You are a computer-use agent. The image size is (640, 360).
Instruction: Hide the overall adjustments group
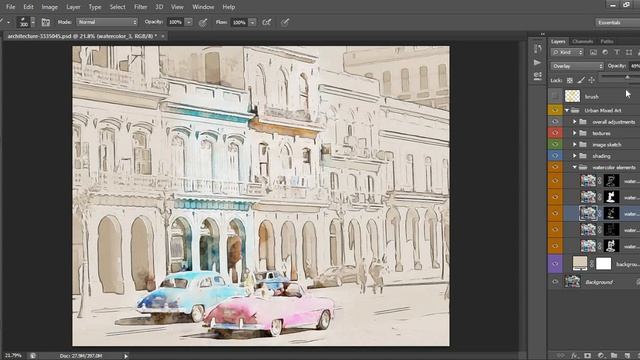coord(555,122)
